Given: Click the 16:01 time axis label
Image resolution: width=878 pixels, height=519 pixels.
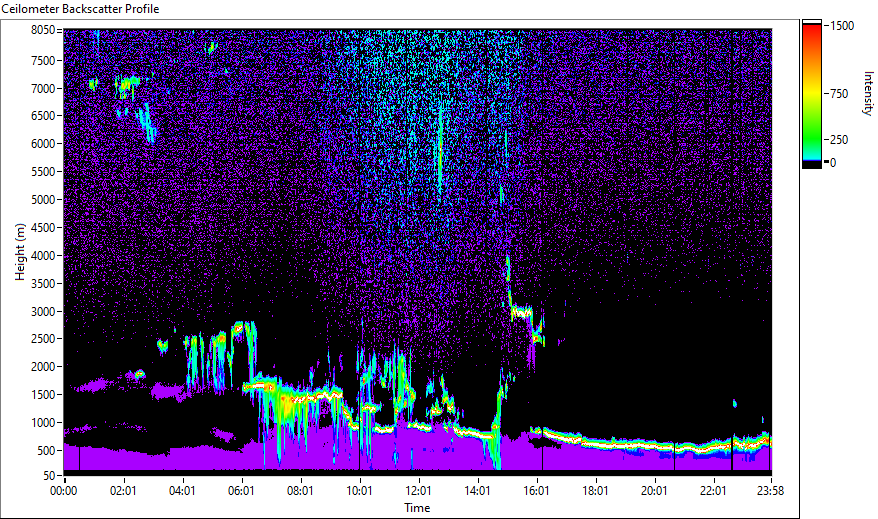Looking at the screenshot, I should (x=536, y=491).
